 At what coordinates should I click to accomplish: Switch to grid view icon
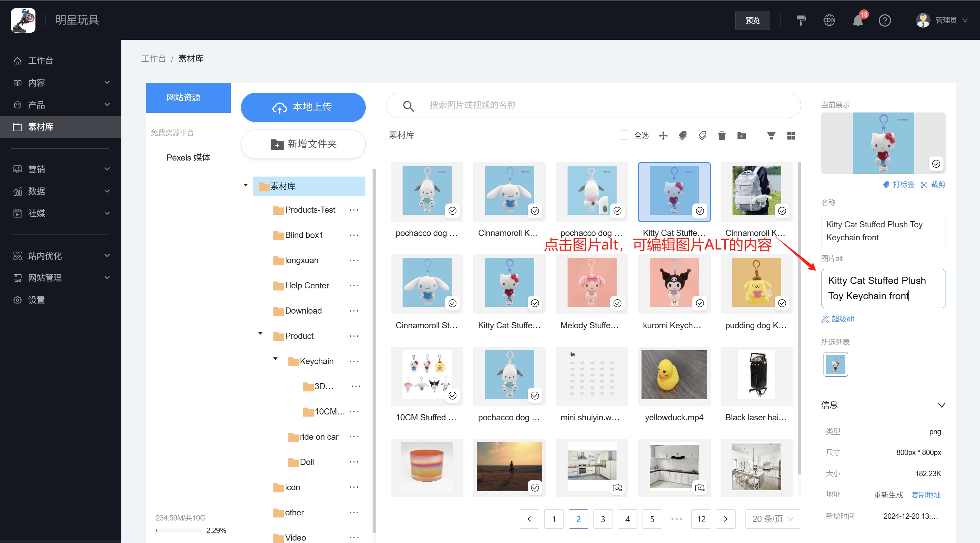coord(791,135)
